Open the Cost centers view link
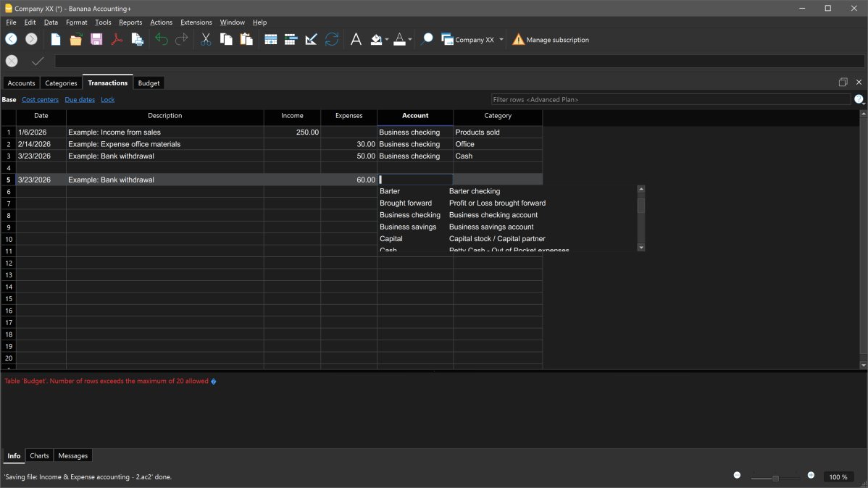The height and width of the screenshot is (488, 868). pos(40,100)
